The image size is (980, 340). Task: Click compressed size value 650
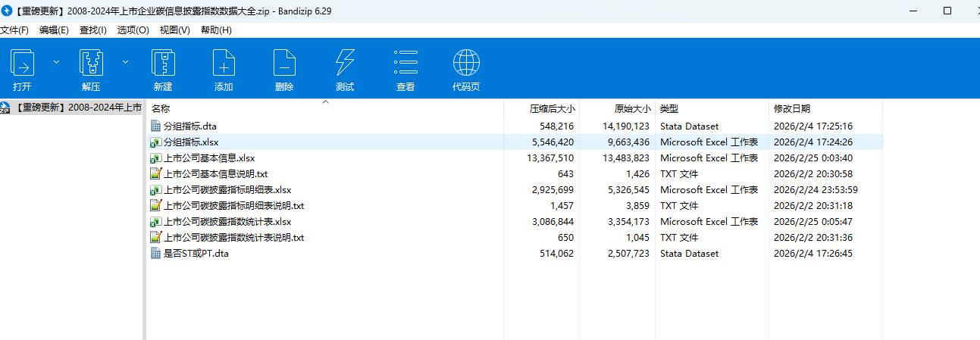click(565, 238)
